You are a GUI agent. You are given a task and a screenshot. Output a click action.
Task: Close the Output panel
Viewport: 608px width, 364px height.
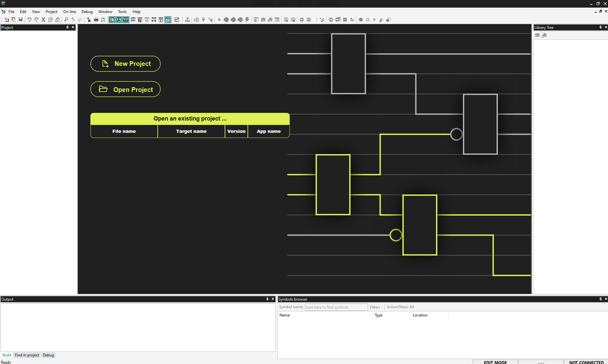(x=273, y=299)
